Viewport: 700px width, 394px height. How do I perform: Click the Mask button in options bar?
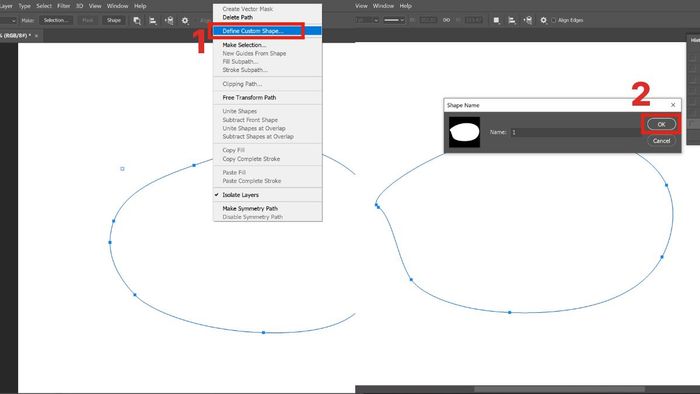coord(88,21)
